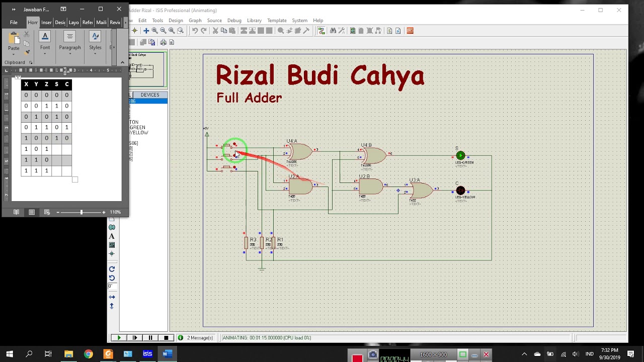Open the 2 Message(s) simulation log

tap(195, 338)
